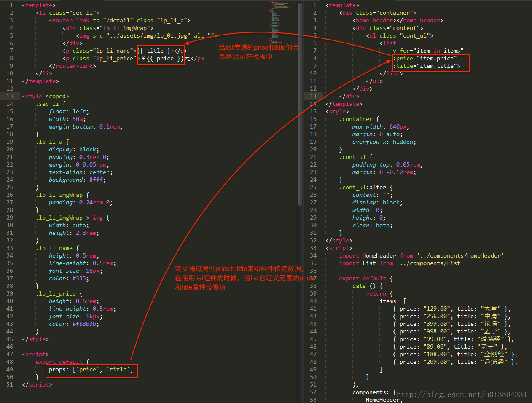Screen dimensions: 532x403
Task: Click the item row priced "399.00"
Action: click(452, 324)
